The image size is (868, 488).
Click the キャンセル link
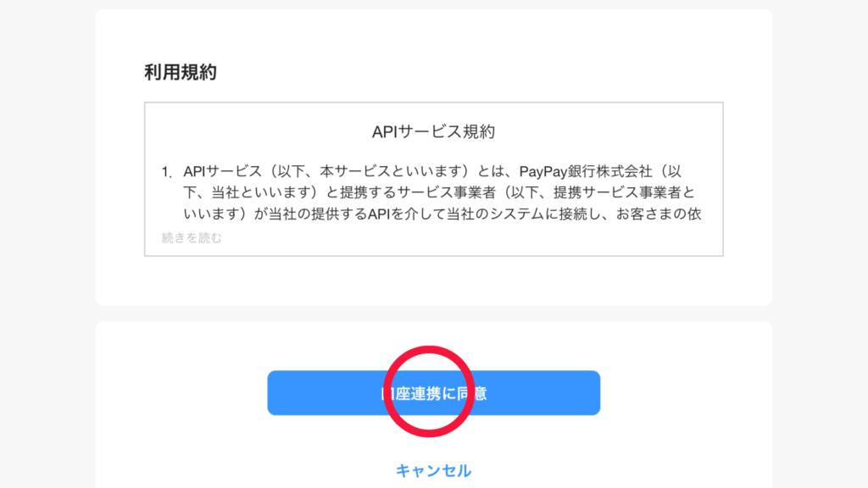(x=433, y=471)
